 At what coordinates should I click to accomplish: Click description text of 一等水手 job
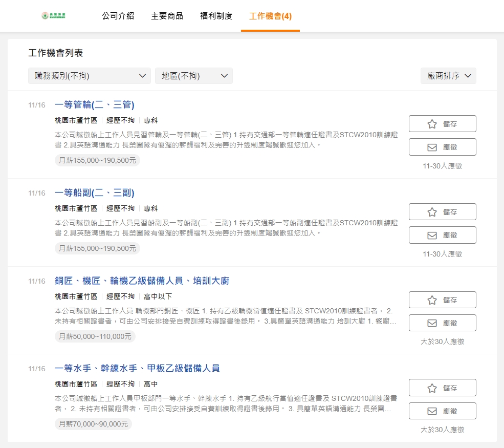point(226,403)
